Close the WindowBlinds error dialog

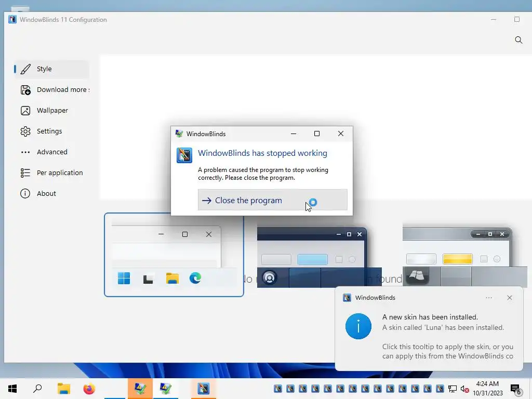341,134
